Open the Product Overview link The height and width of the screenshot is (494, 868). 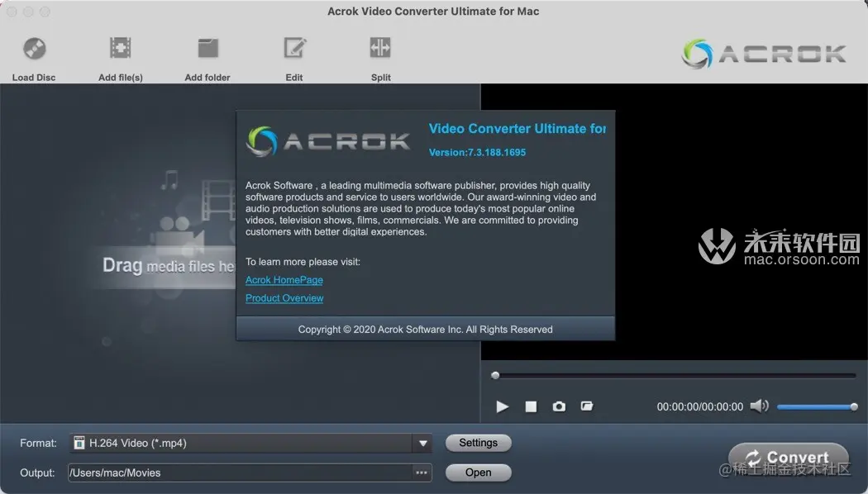284,298
